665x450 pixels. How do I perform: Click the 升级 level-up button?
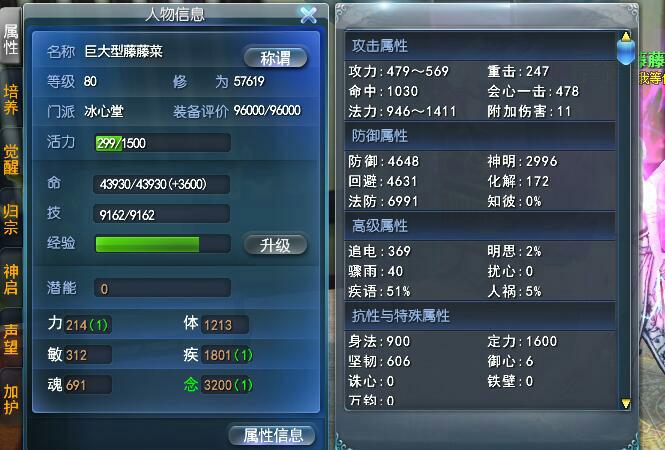tap(275, 245)
